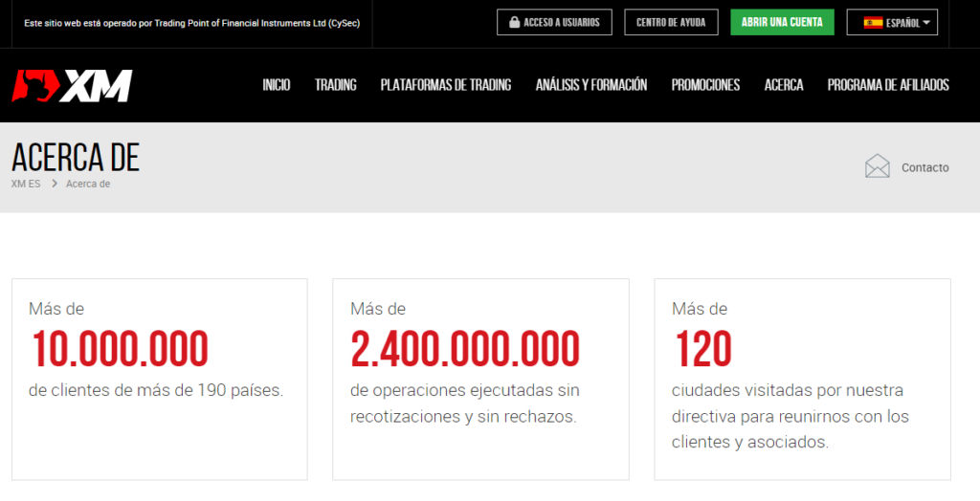Follow the Contacto text link
The width and height of the screenshot is (980, 501).
click(x=924, y=167)
